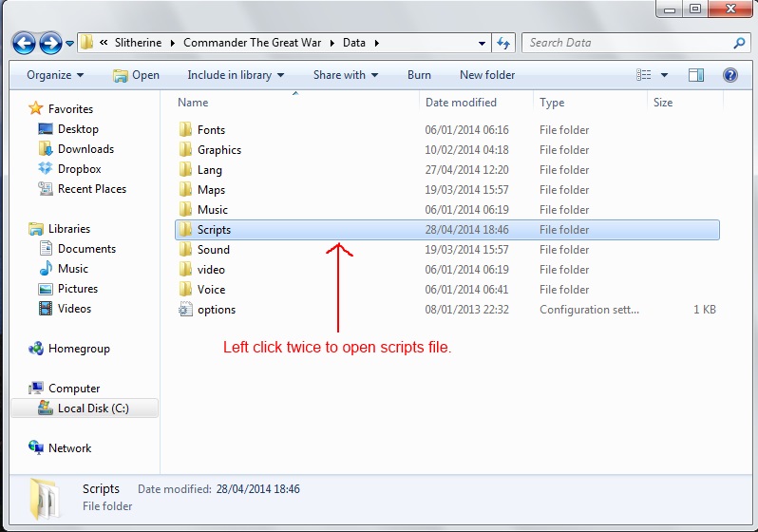Screen dimensions: 758x532
Task: Expand arrow after Commander The Great War
Action: point(332,43)
